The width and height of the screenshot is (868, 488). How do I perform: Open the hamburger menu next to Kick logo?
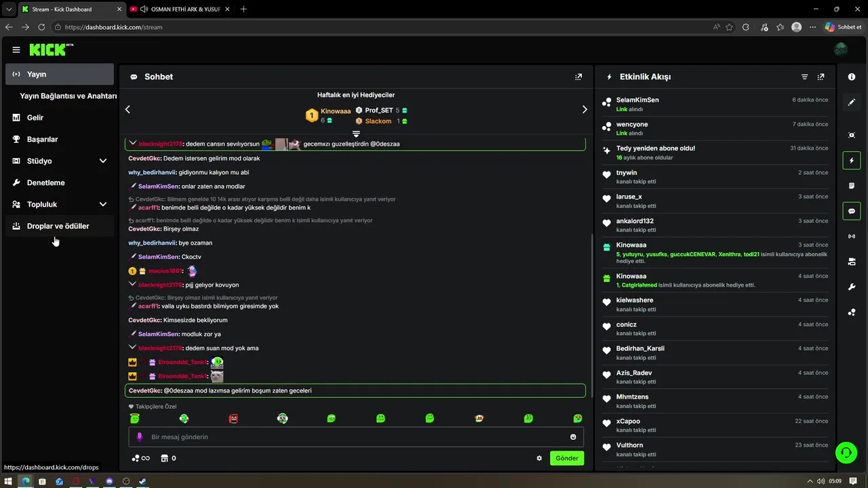16,49
